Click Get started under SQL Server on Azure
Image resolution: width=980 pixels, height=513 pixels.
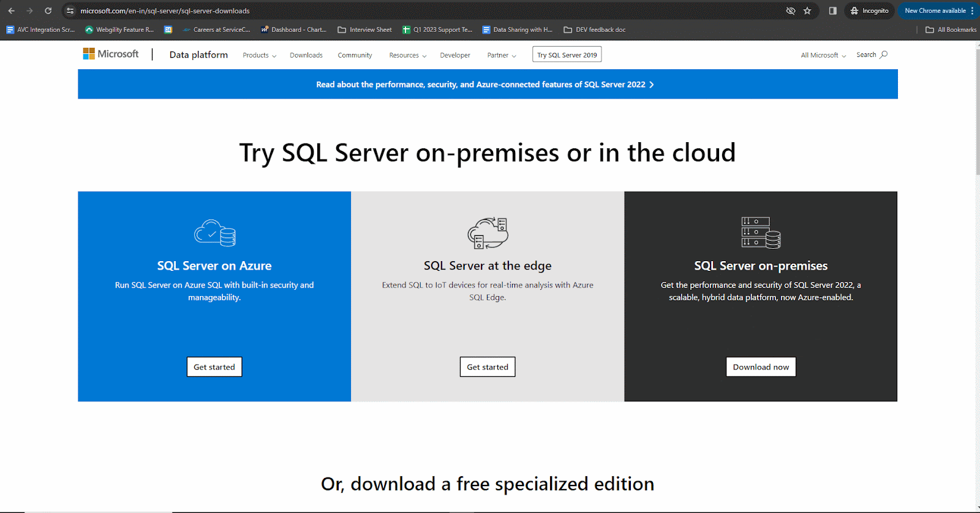[x=214, y=367]
